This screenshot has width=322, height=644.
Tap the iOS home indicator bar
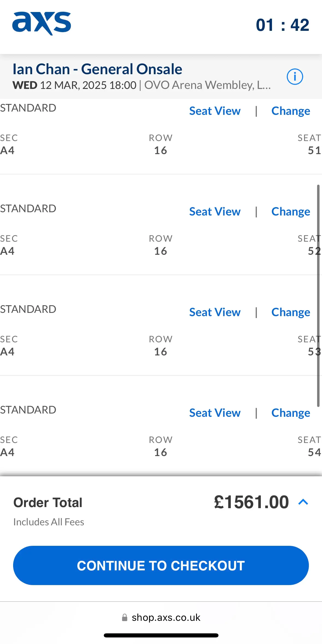tap(161, 635)
